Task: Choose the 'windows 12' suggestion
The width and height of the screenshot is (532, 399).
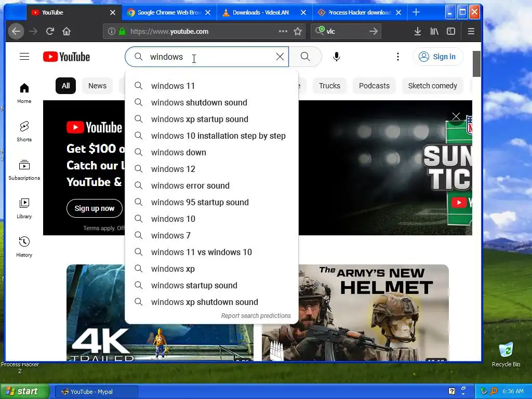Action: [212, 169]
